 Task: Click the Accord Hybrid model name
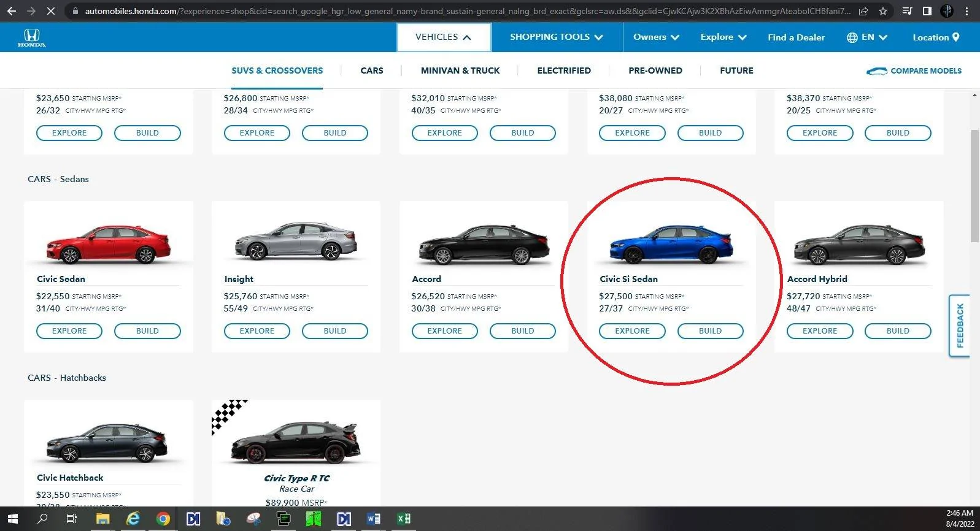point(817,279)
